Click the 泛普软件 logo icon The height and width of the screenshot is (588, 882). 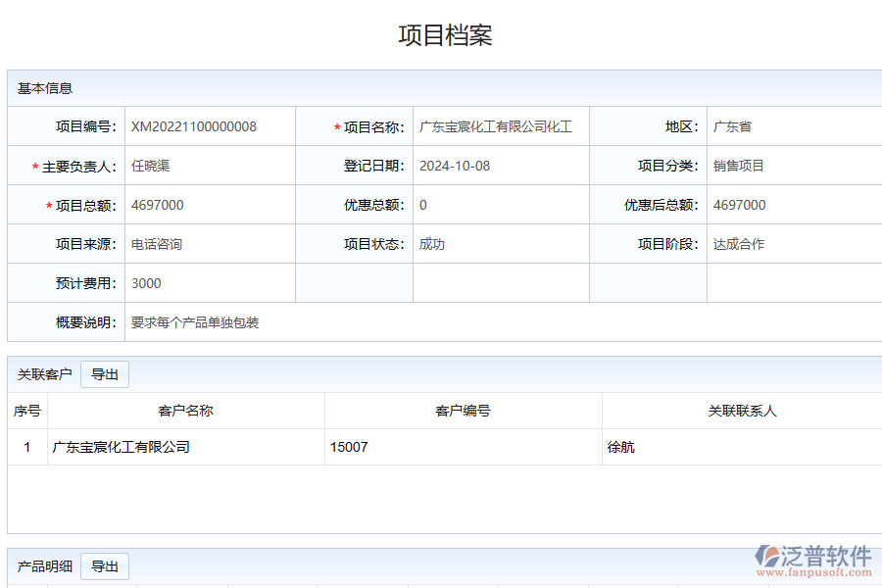point(766,557)
